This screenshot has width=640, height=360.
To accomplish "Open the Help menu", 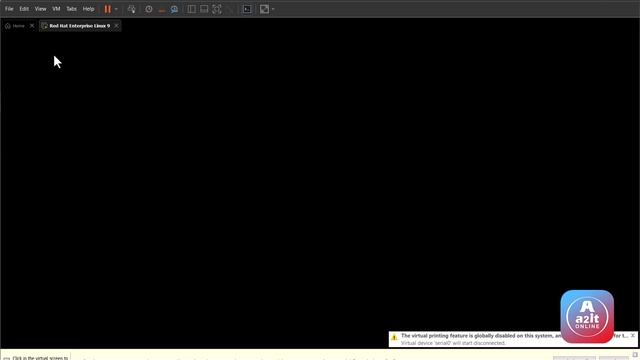I will tap(89, 9).
